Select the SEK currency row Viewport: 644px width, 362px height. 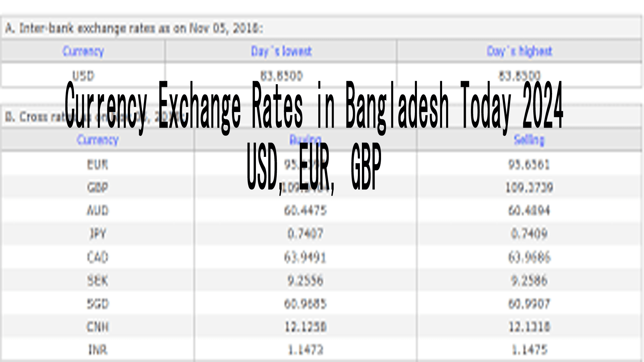[97, 281]
